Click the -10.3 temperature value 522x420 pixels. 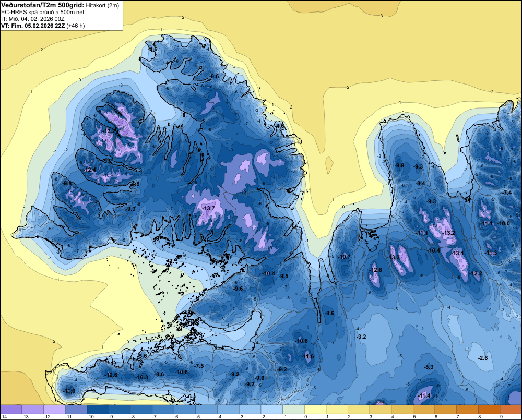pos(142,377)
